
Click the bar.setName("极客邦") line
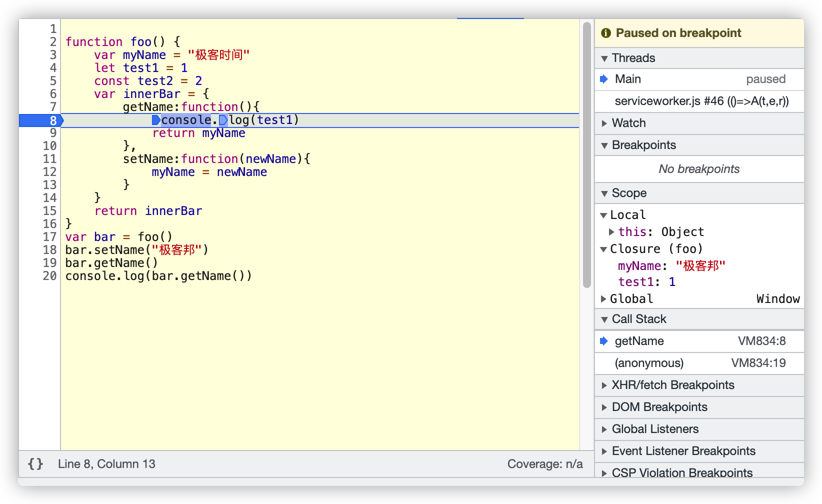click(x=137, y=250)
